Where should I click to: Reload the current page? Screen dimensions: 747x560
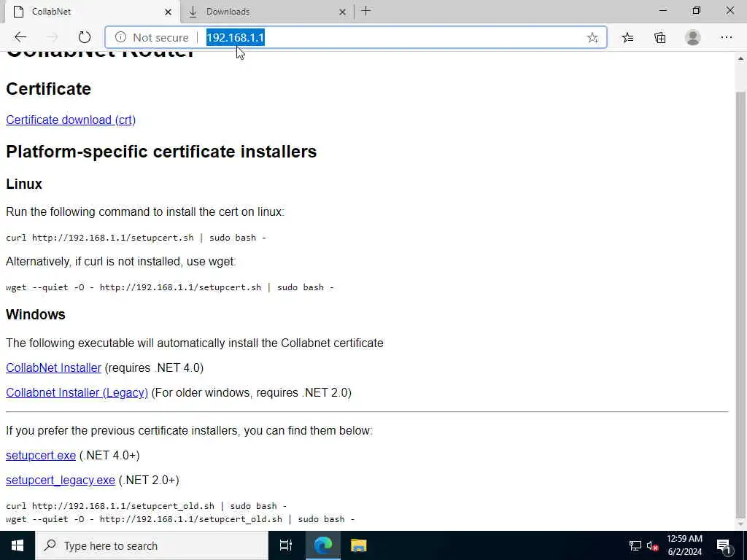click(85, 37)
